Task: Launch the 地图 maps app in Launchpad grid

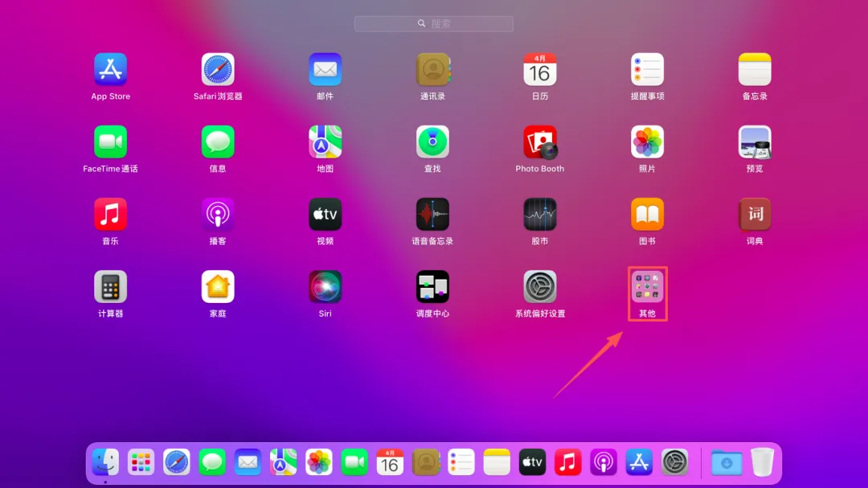Action: pos(325,142)
